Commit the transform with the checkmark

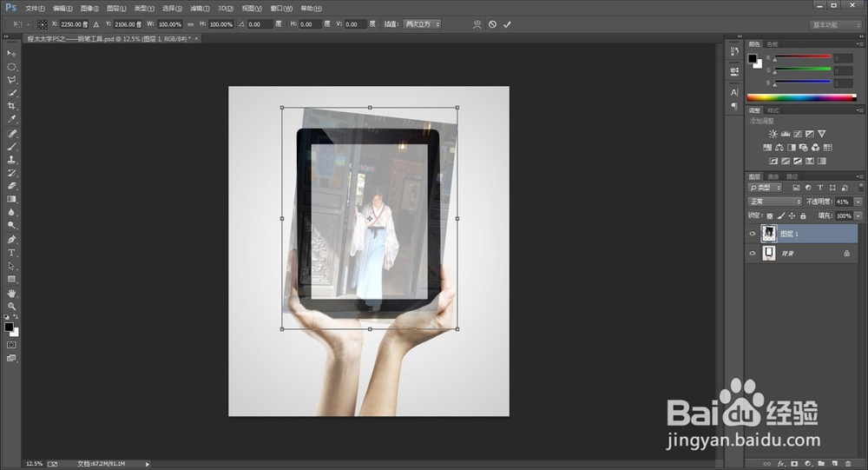507,24
